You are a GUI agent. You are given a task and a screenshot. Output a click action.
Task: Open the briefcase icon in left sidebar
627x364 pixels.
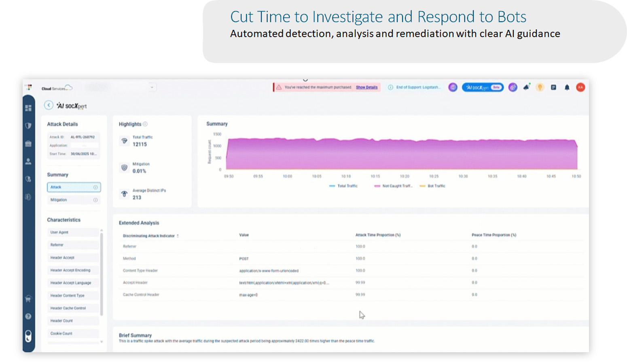click(28, 144)
